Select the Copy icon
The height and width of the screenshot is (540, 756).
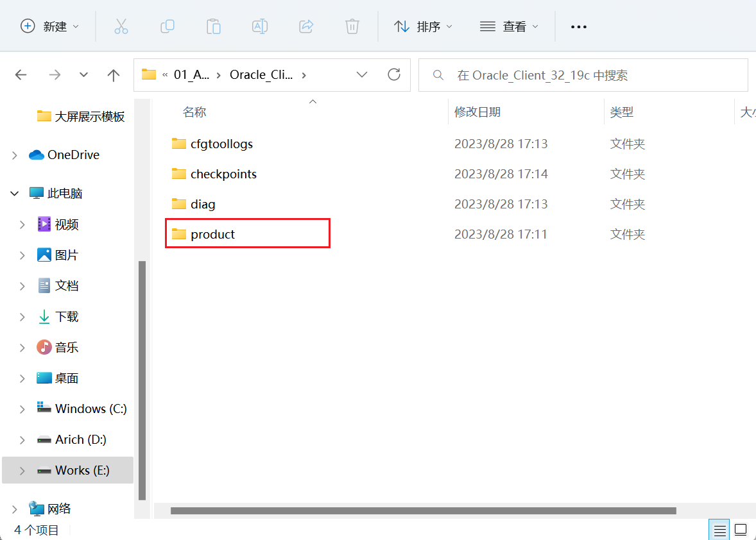(x=168, y=26)
